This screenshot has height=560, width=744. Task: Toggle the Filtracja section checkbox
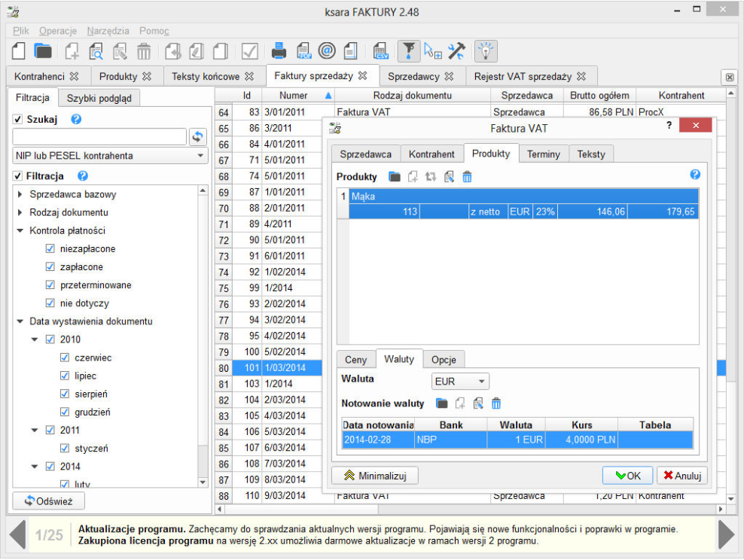point(18,176)
